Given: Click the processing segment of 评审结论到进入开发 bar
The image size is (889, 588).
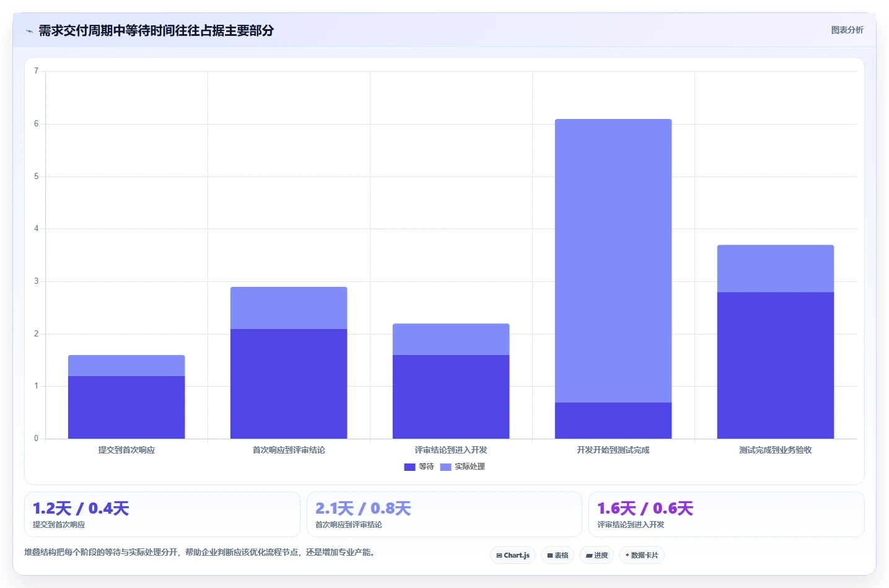Looking at the screenshot, I should click(451, 339).
